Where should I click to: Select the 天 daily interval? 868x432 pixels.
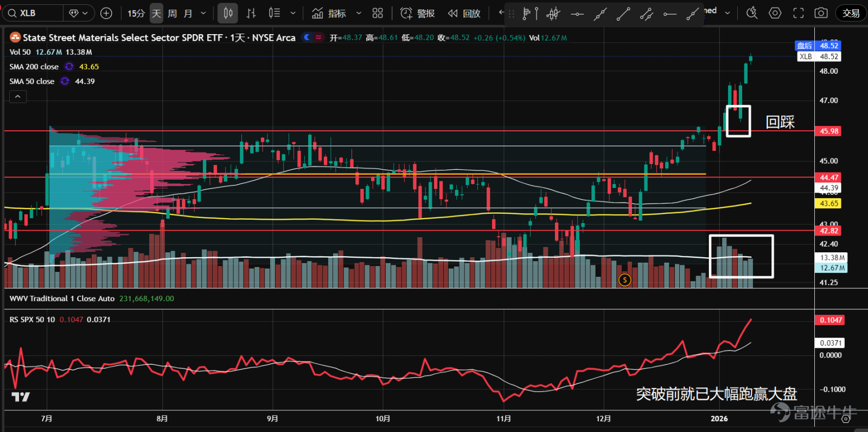tap(156, 13)
